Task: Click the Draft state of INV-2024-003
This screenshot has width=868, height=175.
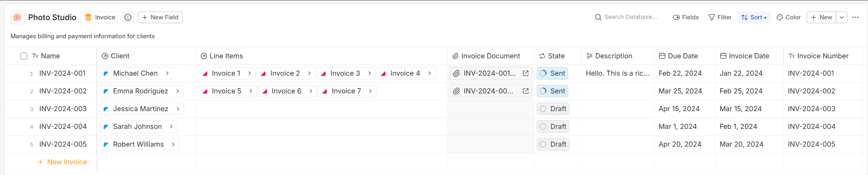Action: coord(553,109)
